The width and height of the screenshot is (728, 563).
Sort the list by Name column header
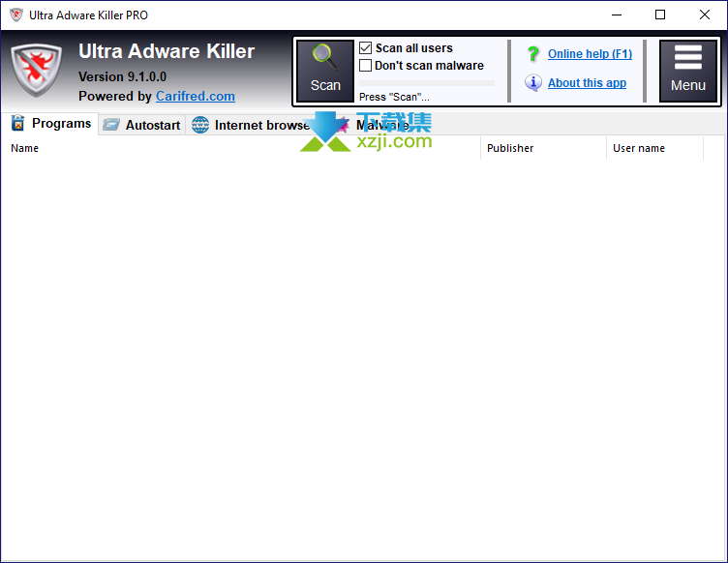coord(241,148)
